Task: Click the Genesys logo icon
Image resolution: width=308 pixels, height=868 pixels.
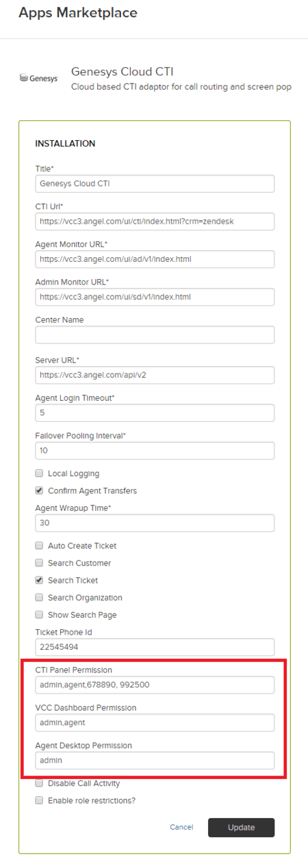Action: click(x=38, y=79)
